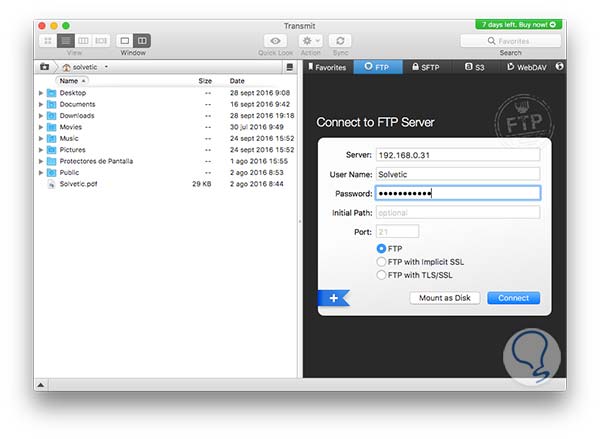
Task: Open the S3 tab
Action: pyautogui.click(x=475, y=67)
